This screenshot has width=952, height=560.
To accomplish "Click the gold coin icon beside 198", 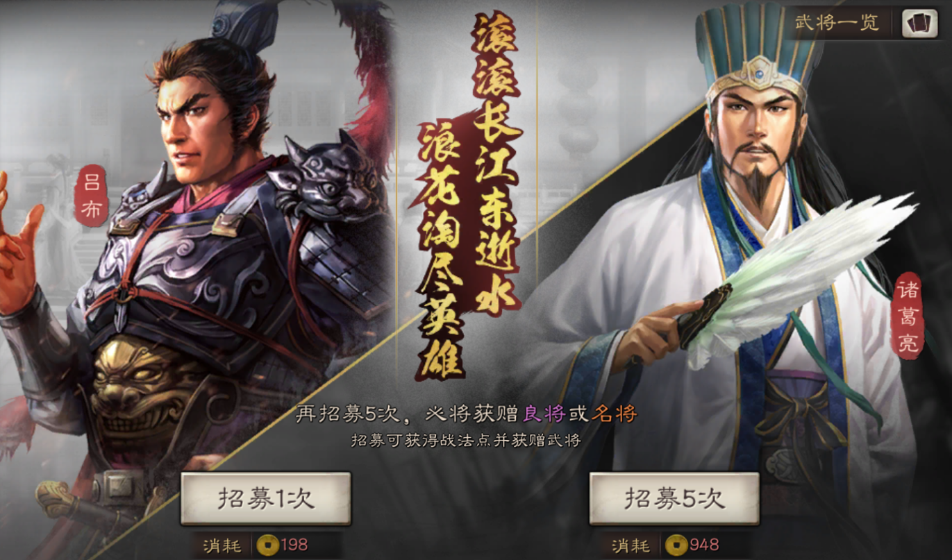I will point(266,545).
